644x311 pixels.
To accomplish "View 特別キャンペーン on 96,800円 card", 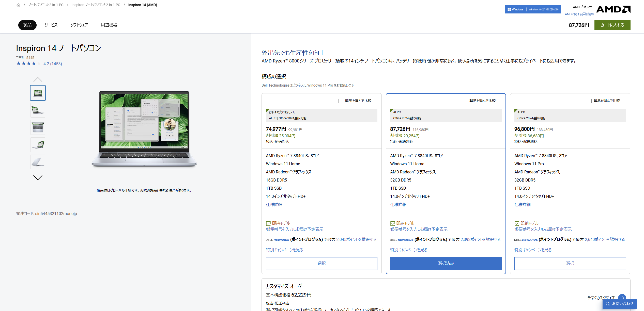I will tap(533, 250).
